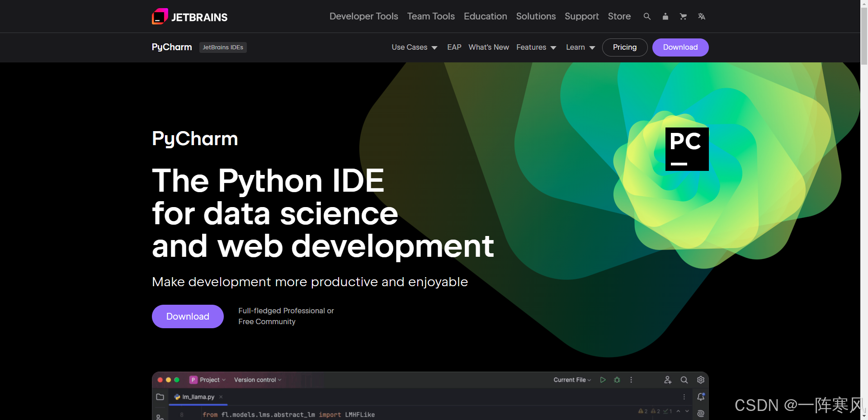This screenshot has width=868, height=420.
Task: Click the Pricing button
Action: [625, 47]
